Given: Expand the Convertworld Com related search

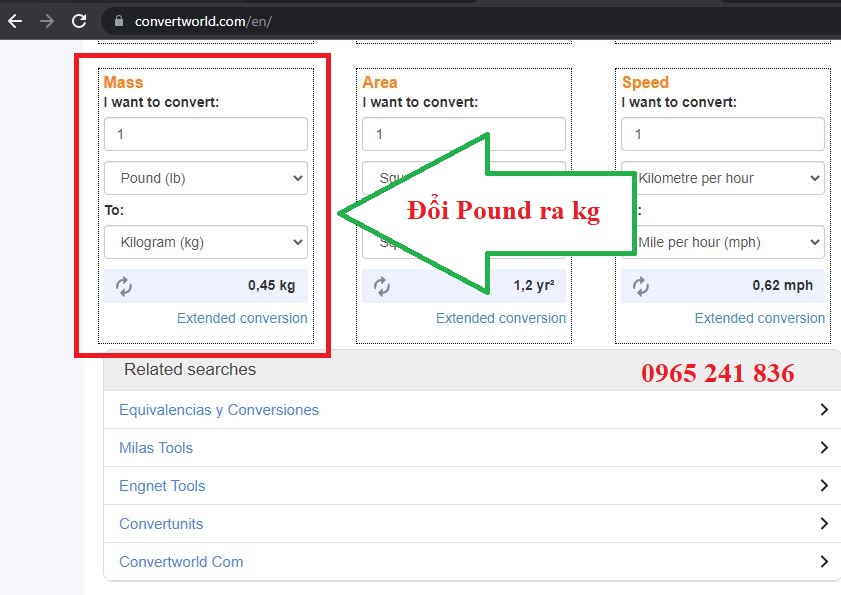Looking at the screenshot, I should coord(824,561).
